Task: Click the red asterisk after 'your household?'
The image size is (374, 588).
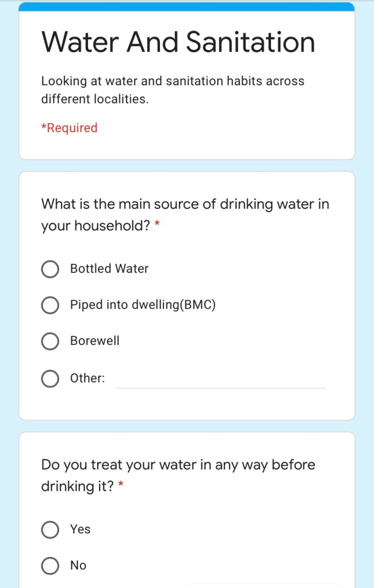Action: 157,226
